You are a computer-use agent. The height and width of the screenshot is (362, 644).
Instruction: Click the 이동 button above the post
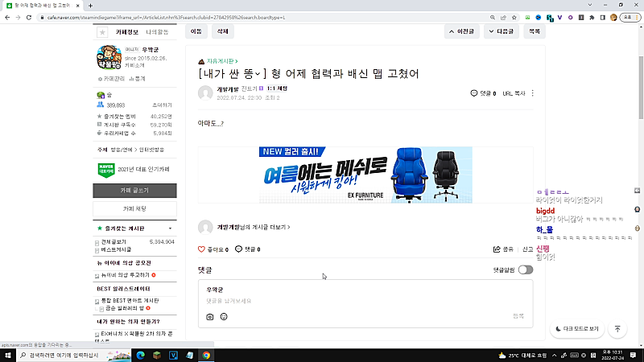[196, 31]
